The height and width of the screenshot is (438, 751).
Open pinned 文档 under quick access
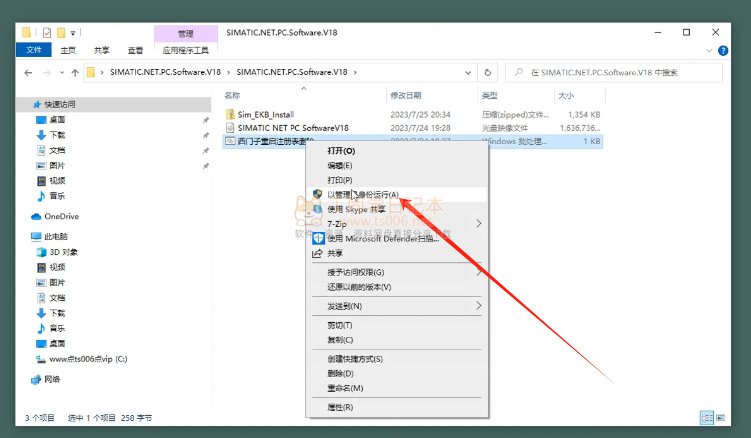[x=57, y=150]
